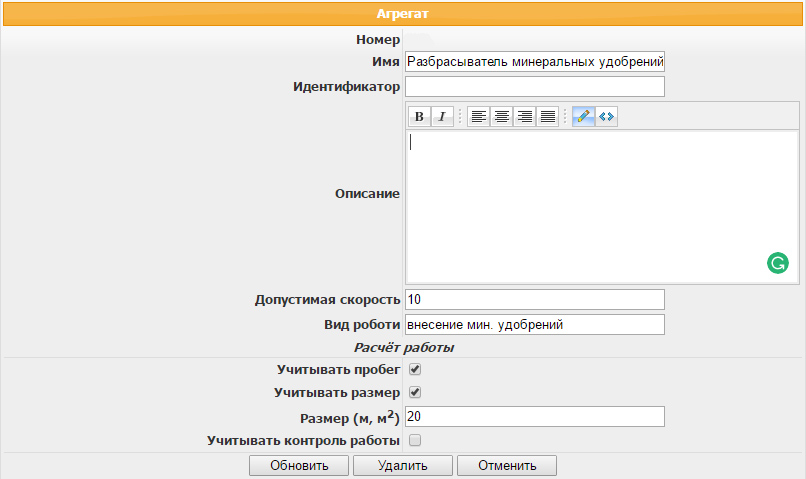Click the Идентификатор label
Image resolution: width=806 pixels, height=479 pixels.
click(346, 86)
